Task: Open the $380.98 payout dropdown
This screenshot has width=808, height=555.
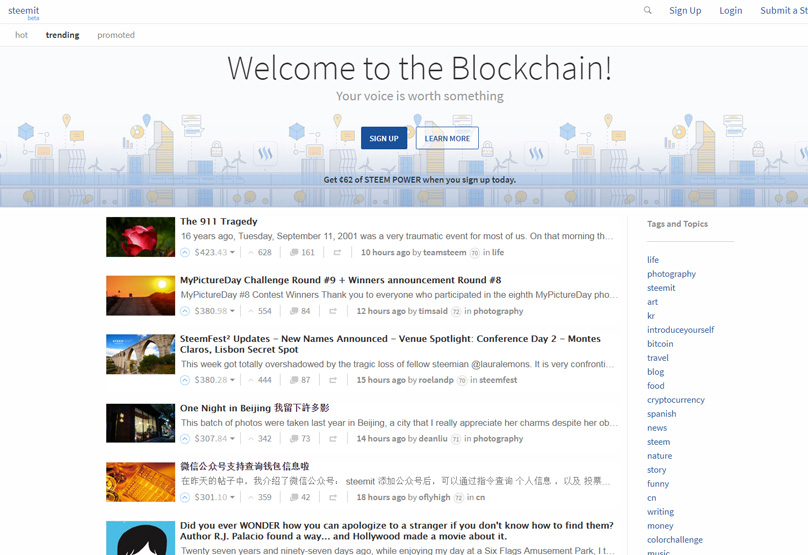Action: pyautogui.click(x=214, y=311)
